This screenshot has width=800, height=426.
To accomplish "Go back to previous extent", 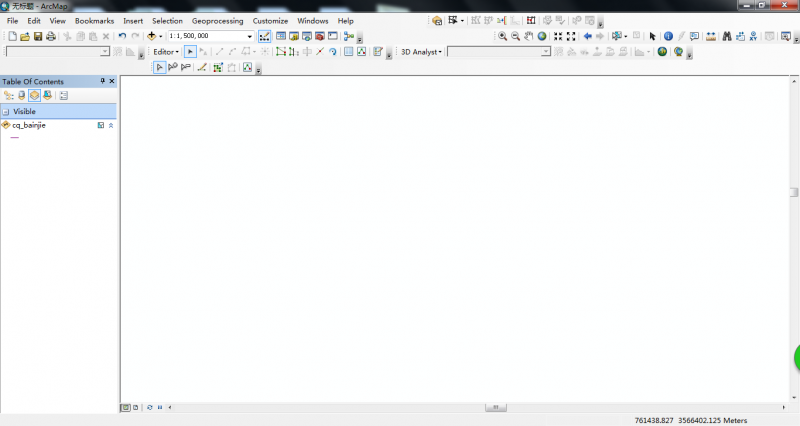I will tap(588, 36).
